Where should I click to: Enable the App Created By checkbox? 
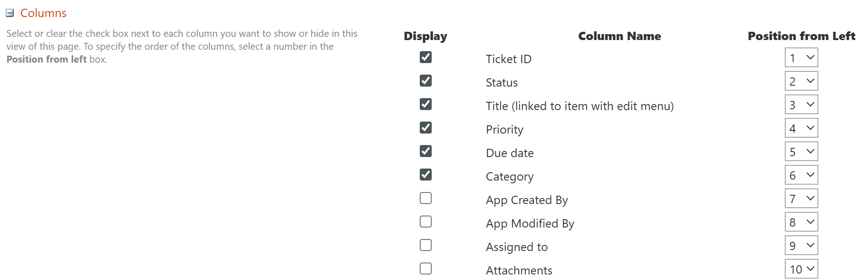426,198
